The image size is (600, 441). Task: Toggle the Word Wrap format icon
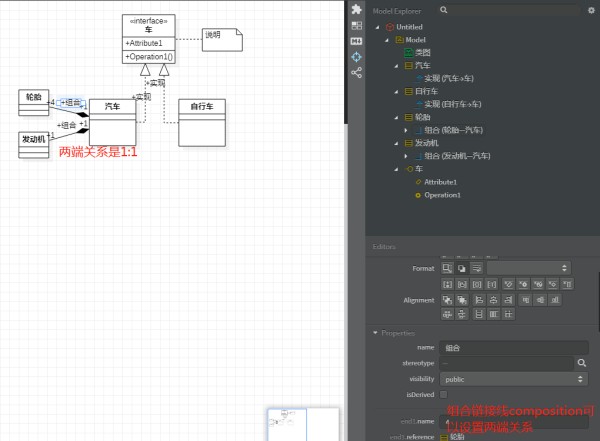tap(476, 268)
